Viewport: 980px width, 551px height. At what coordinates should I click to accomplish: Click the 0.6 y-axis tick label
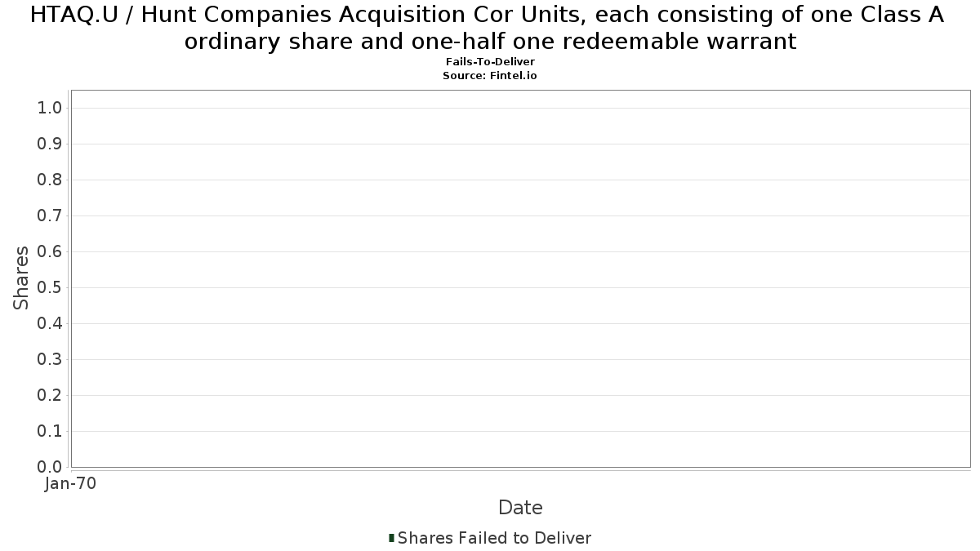[x=51, y=251]
